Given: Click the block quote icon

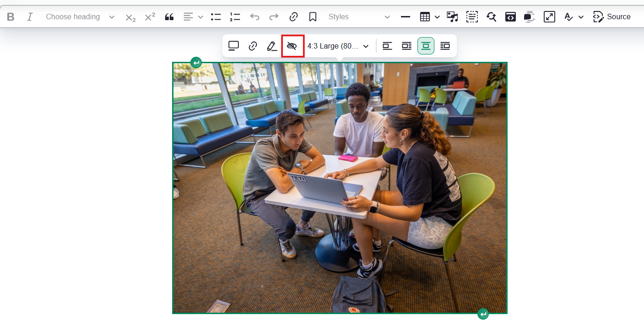Looking at the screenshot, I should (x=169, y=17).
